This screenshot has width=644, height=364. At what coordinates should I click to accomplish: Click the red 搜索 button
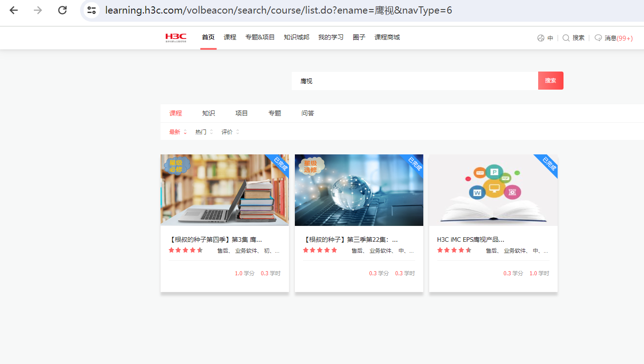click(551, 81)
